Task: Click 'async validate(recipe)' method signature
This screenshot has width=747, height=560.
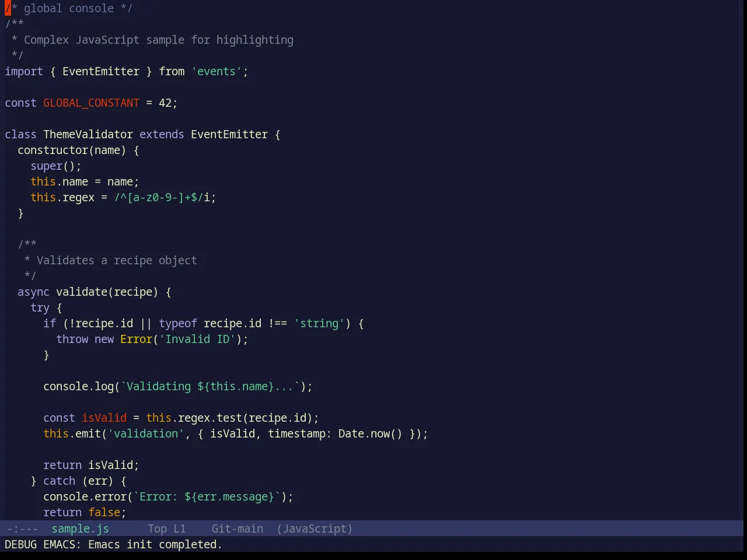Action: click(x=88, y=292)
